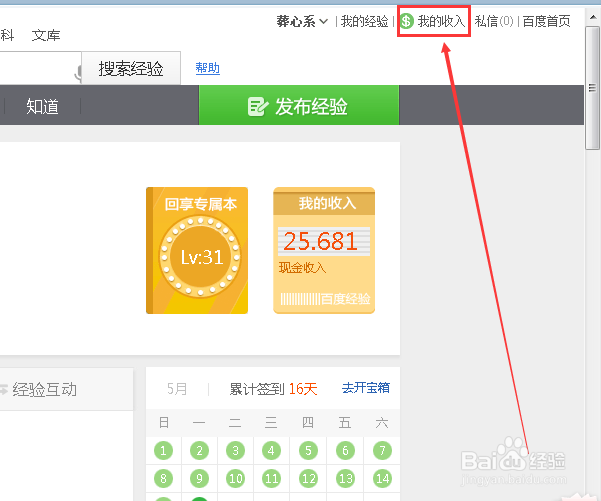Select calendar day 7 circle
The height and width of the screenshot is (501, 601).
coord(382,450)
